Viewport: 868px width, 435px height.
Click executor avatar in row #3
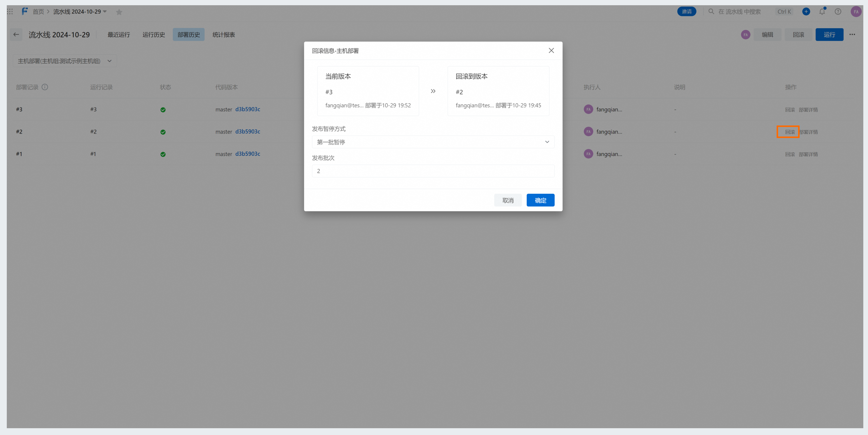[x=588, y=109]
